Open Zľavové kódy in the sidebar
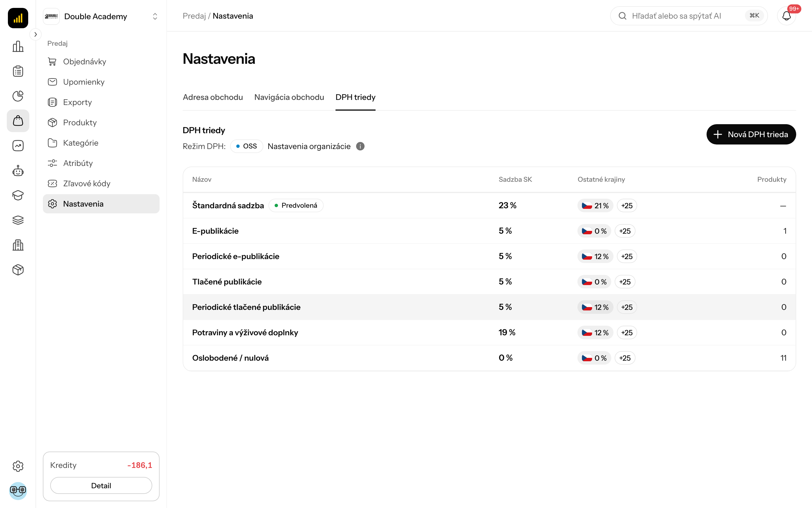Screen dimensions: 812x508 click(101, 183)
